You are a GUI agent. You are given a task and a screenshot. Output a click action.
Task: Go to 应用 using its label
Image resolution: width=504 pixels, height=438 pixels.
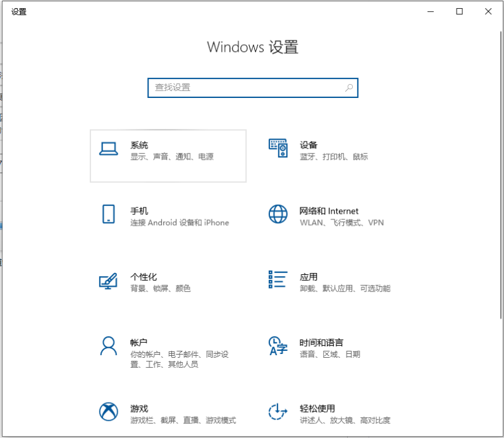click(309, 277)
